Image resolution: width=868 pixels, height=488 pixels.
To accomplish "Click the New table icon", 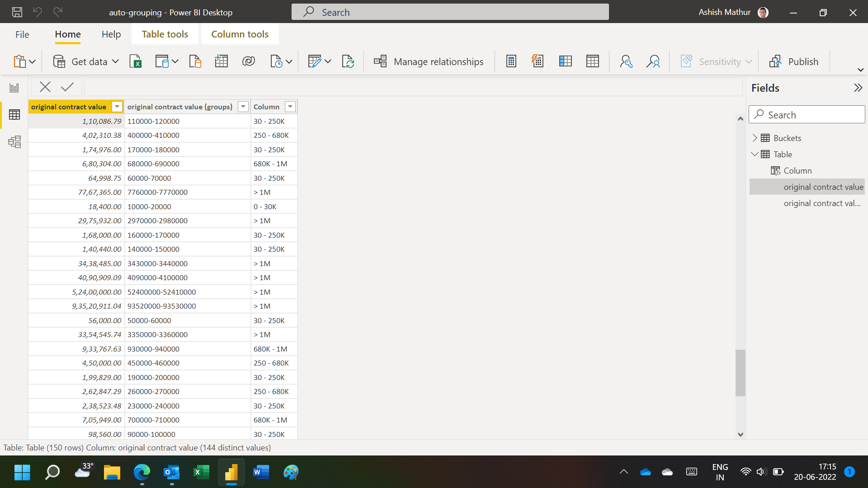I will tap(593, 61).
